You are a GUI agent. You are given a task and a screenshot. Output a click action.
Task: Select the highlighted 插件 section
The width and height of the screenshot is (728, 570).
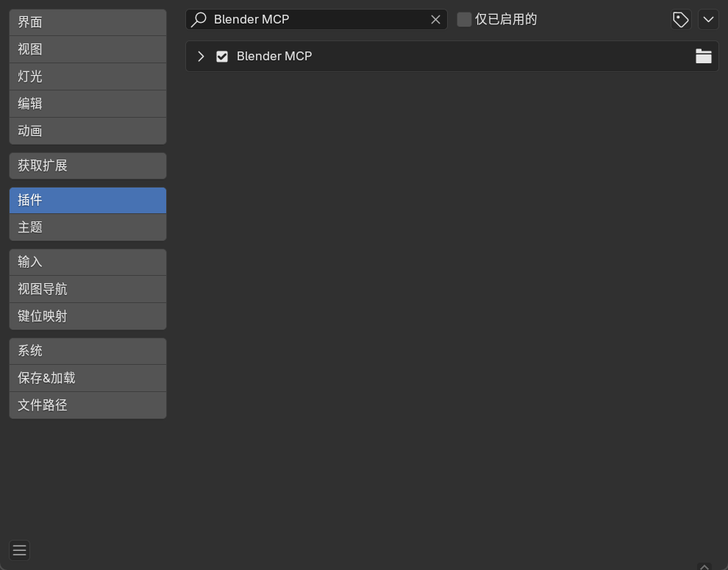(x=88, y=200)
